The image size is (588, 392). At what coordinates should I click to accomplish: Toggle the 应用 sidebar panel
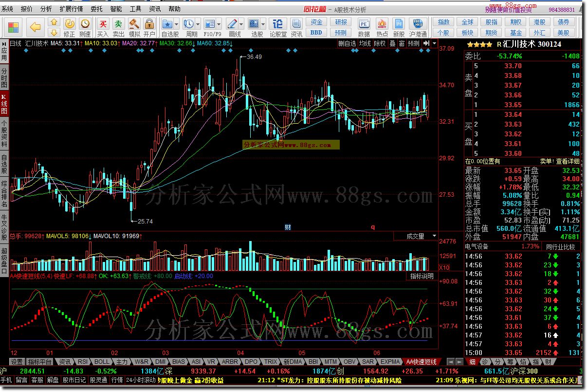4,51
